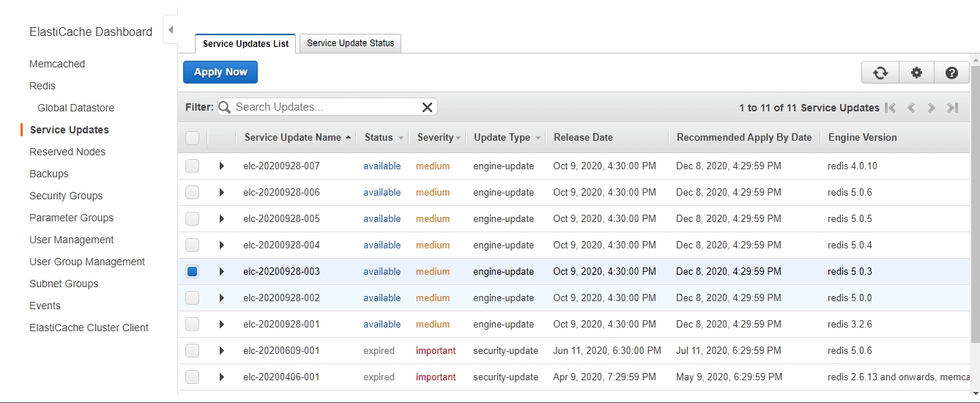Check the box for elc-20200406-001

tap(192, 377)
